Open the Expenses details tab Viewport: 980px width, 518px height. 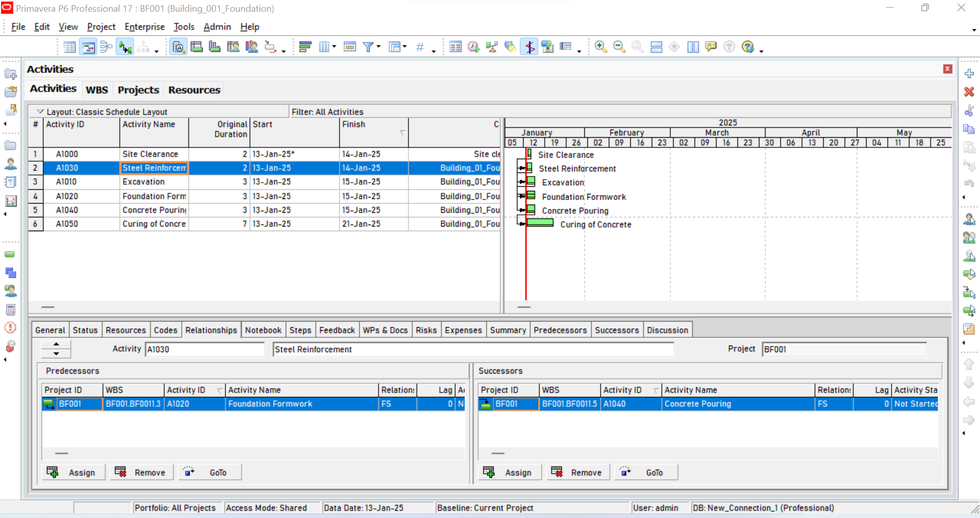(463, 330)
